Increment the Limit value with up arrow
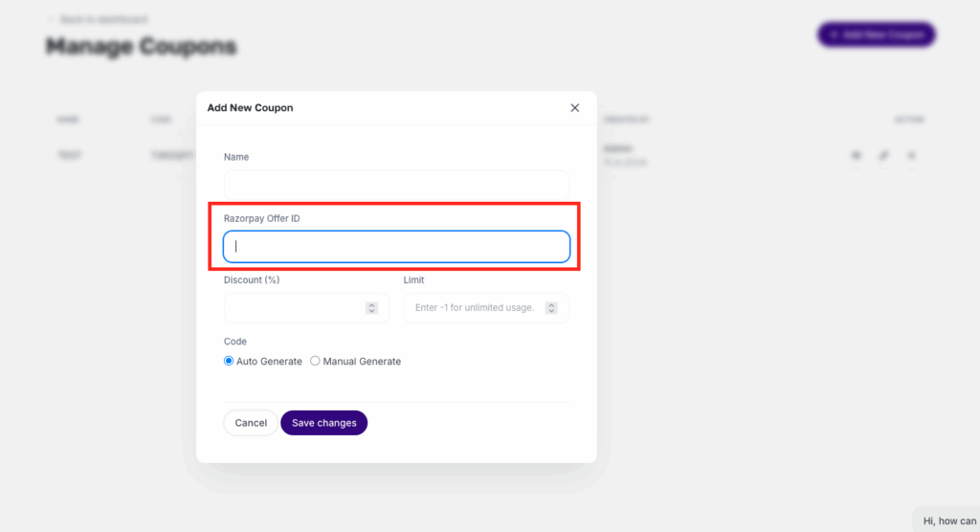This screenshot has width=980, height=532. pyautogui.click(x=551, y=305)
